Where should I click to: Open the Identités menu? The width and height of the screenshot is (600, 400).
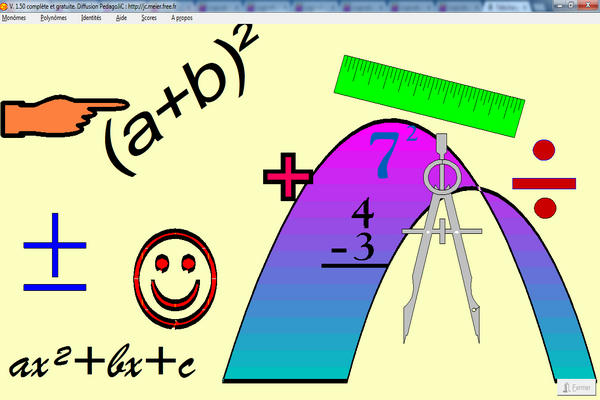(x=90, y=18)
